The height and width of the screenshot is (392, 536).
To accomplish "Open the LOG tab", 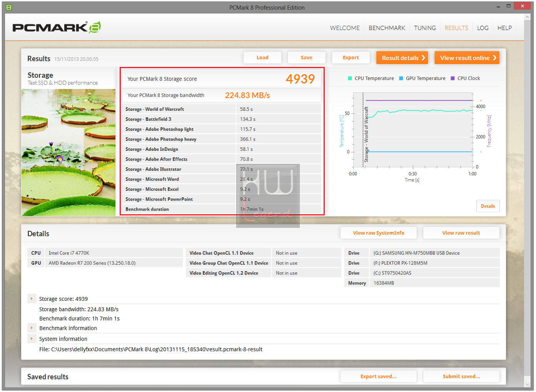I will click(483, 28).
